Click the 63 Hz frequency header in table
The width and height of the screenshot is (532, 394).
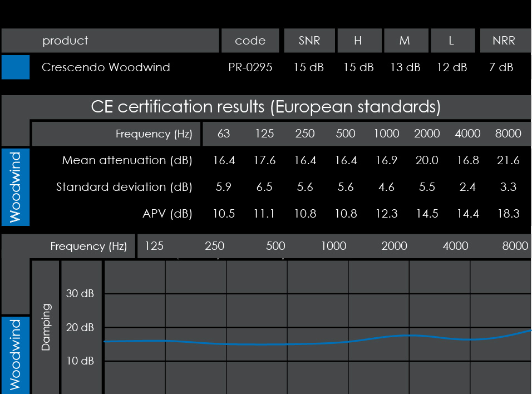[224, 134]
